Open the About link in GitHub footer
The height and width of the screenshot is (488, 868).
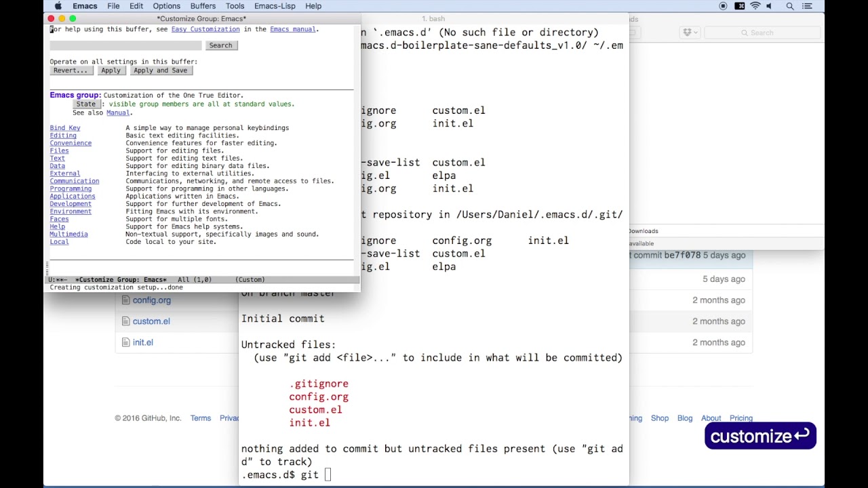coord(711,418)
